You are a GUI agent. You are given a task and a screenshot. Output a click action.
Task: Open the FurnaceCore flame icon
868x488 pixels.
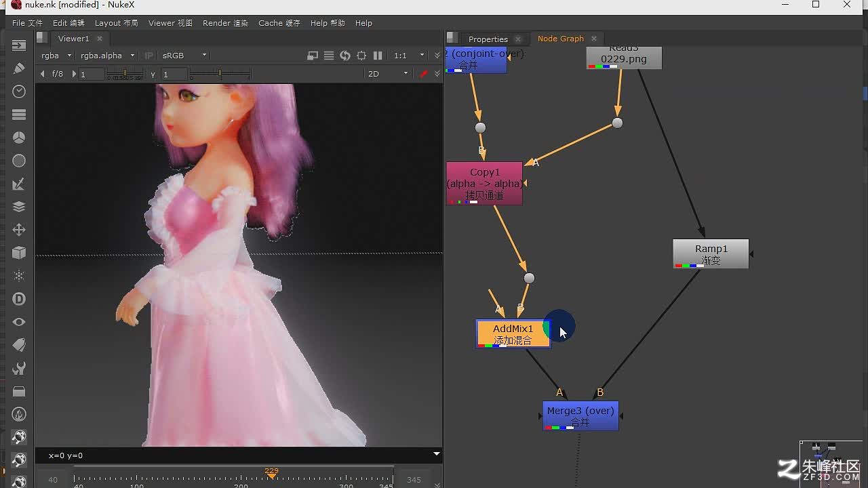coord(19,414)
